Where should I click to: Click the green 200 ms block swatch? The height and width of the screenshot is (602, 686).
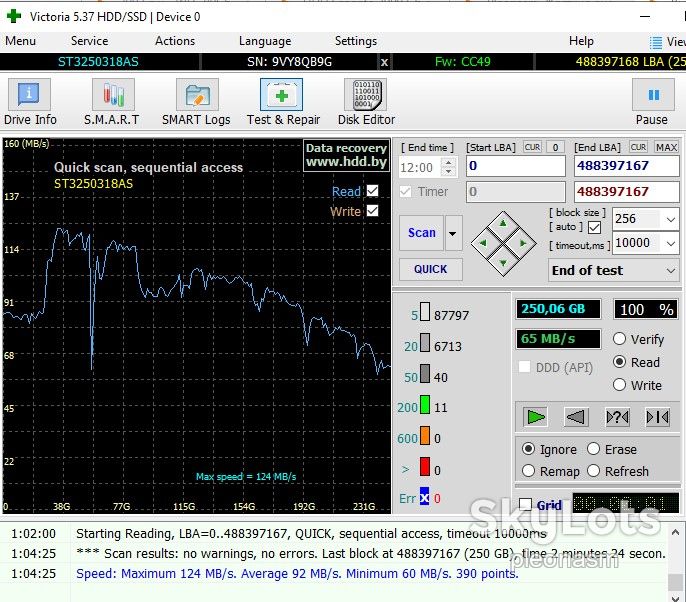click(424, 404)
